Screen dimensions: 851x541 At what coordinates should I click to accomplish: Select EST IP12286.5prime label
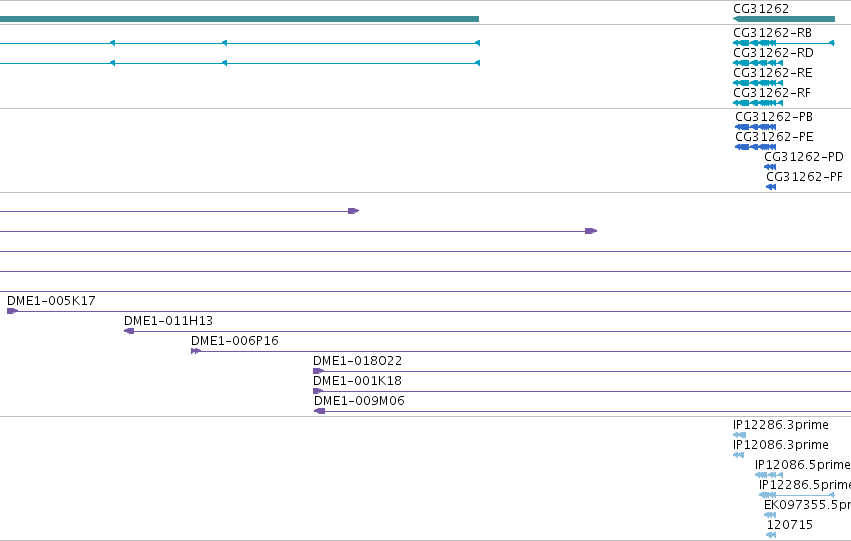[805, 485]
